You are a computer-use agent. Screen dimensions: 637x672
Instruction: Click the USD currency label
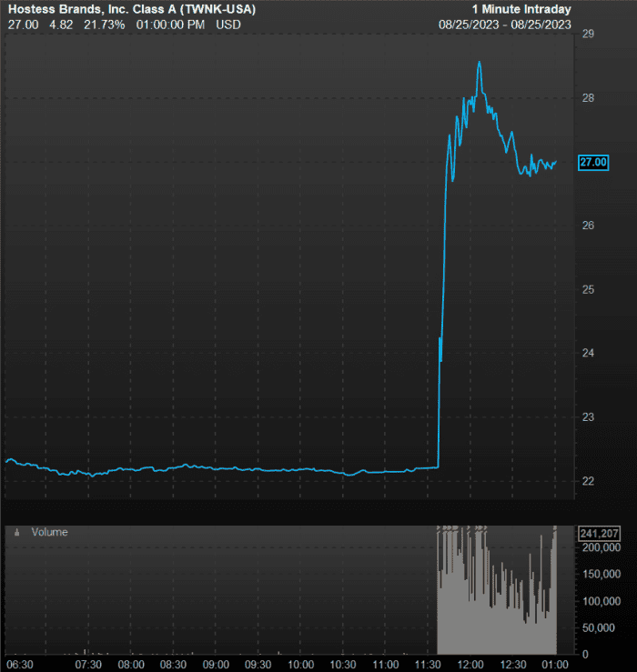(228, 25)
